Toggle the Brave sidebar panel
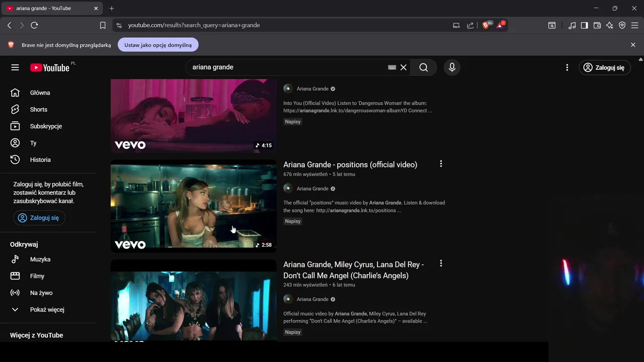This screenshot has height=362, width=644. point(585,25)
